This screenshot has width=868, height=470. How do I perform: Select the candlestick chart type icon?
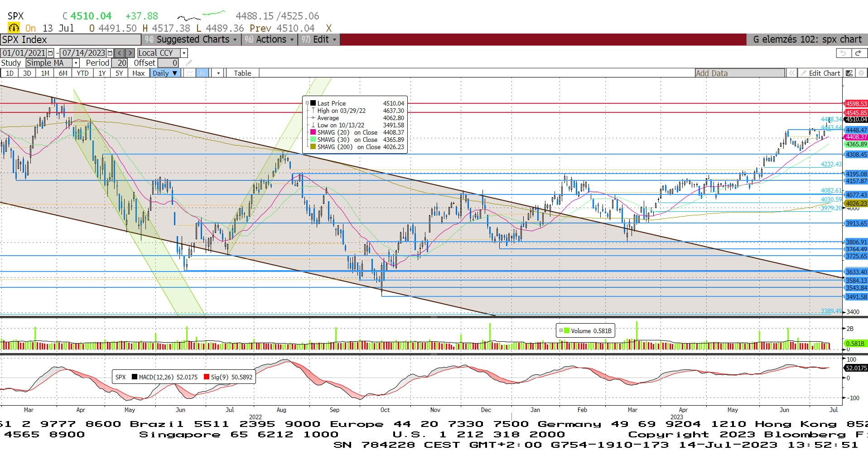coord(203,73)
